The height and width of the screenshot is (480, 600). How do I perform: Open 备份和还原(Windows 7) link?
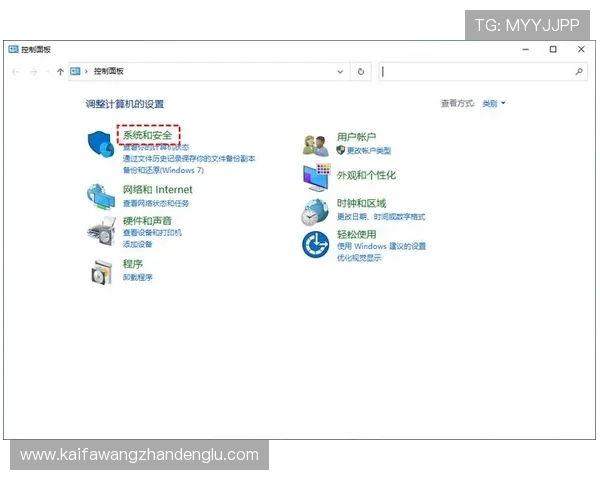163,170
